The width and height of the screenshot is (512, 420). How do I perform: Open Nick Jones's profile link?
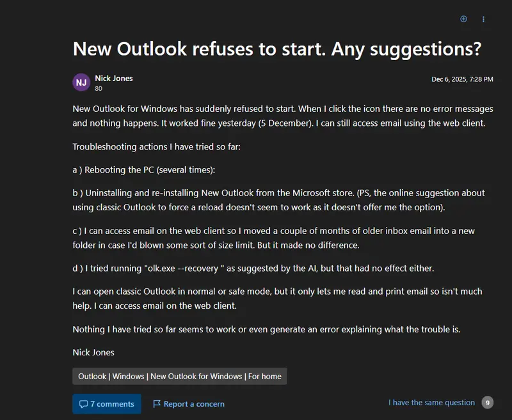[113, 77]
